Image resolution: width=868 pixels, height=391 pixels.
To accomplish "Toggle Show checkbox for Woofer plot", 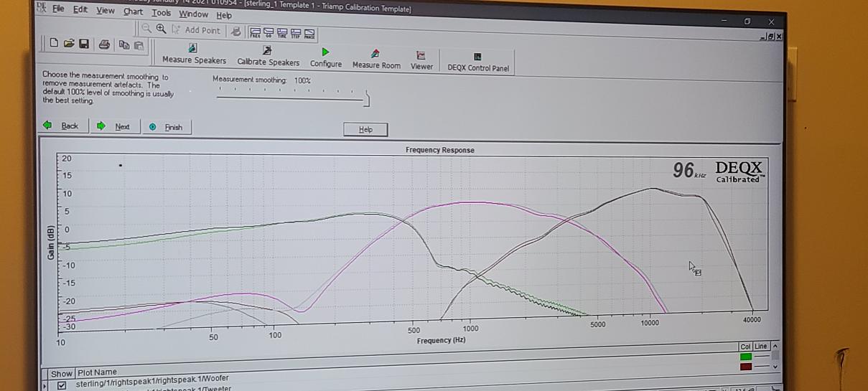I will coord(62,385).
